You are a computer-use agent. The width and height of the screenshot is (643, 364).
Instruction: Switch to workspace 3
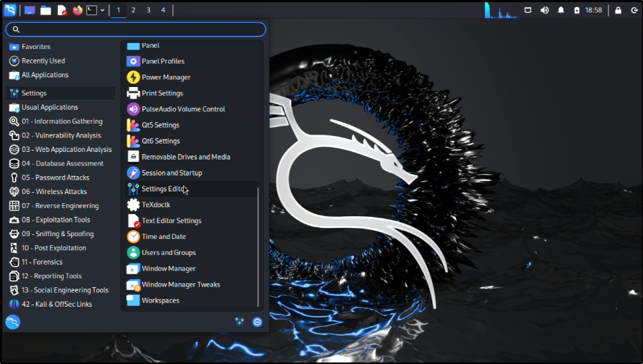coord(149,10)
